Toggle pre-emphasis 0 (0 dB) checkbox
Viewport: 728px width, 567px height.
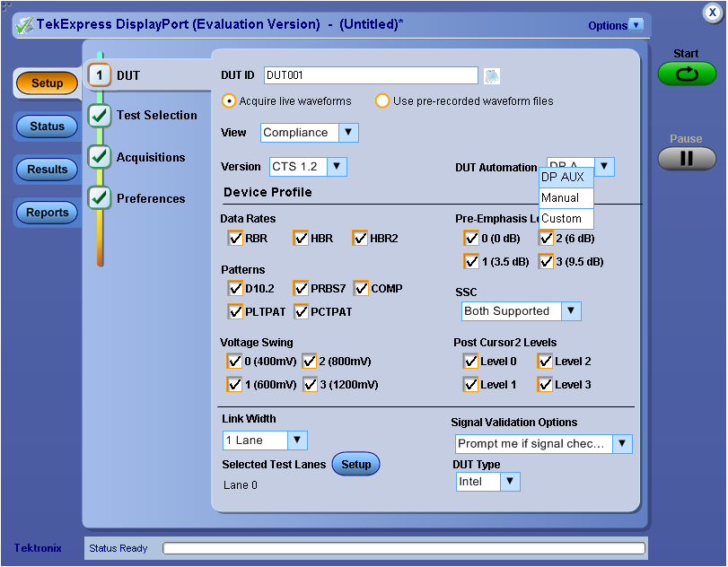pos(471,239)
